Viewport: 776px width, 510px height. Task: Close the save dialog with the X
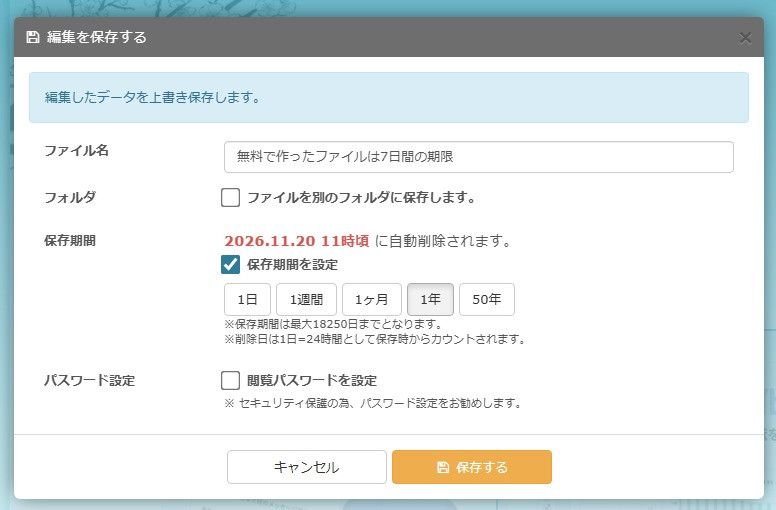click(x=745, y=38)
